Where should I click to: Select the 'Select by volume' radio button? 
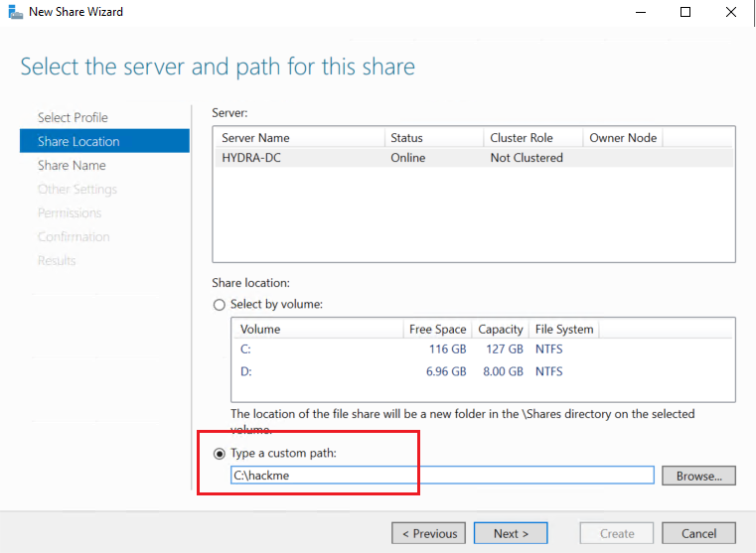click(x=220, y=305)
